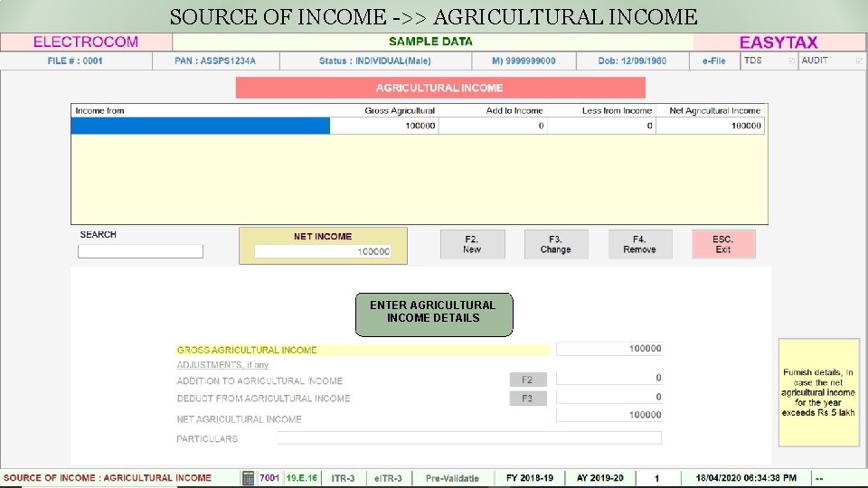The height and width of the screenshot is (488, 868).
Task: Click F4 Remove button
Action: 640,245
